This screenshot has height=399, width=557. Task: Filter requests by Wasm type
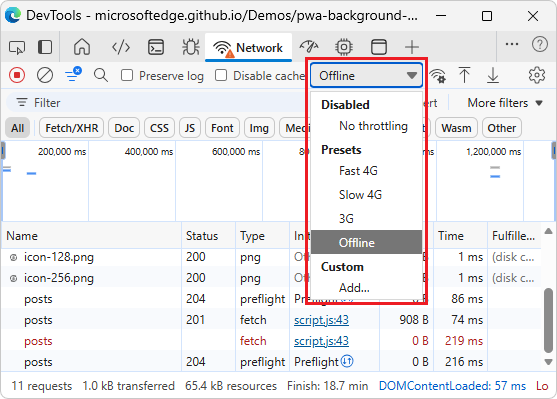coord(456,128)
